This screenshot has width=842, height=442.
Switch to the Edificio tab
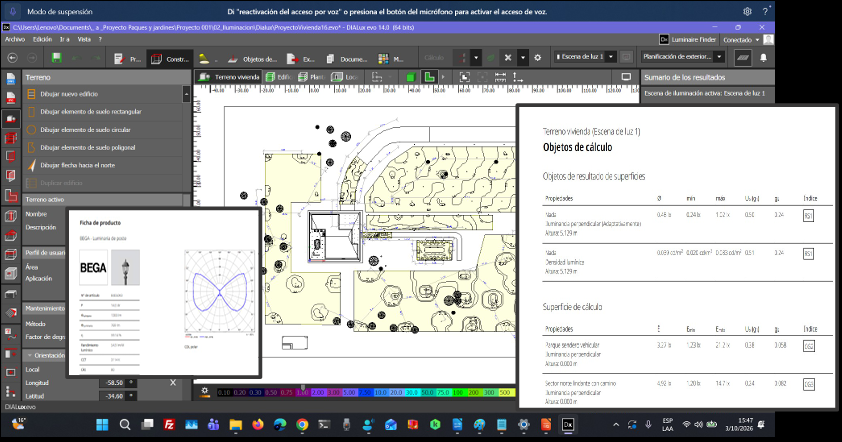pos(278,77)
